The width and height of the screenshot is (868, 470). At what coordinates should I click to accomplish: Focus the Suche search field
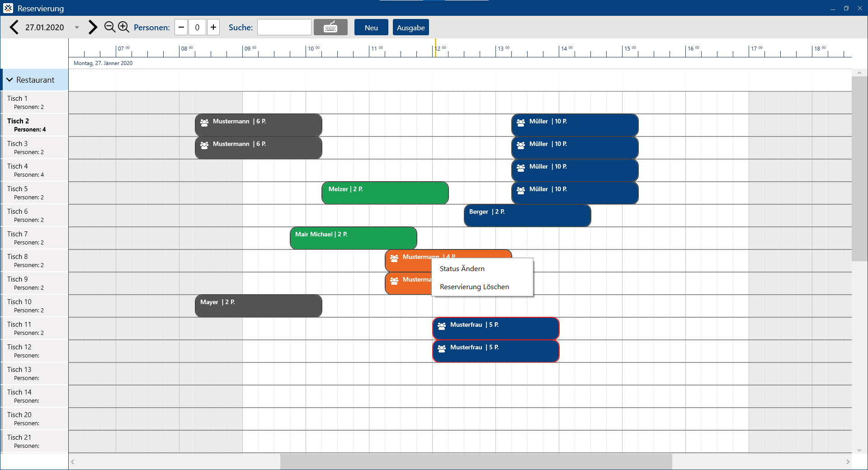pyautogui.click(x=284, y=27)
